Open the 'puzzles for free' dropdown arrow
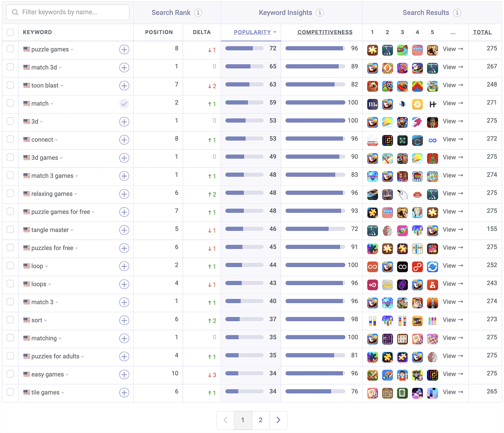The height and width of the screenshot is (433, 504). [x=77, y=248]
